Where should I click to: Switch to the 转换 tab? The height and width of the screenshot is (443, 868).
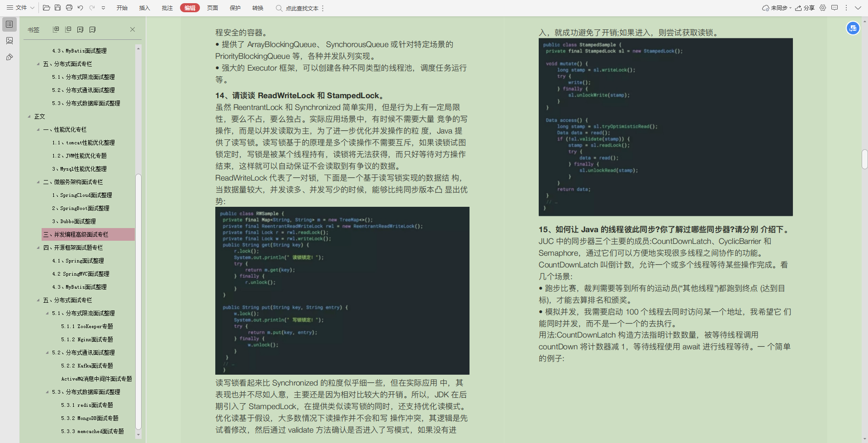pos(258,8)
